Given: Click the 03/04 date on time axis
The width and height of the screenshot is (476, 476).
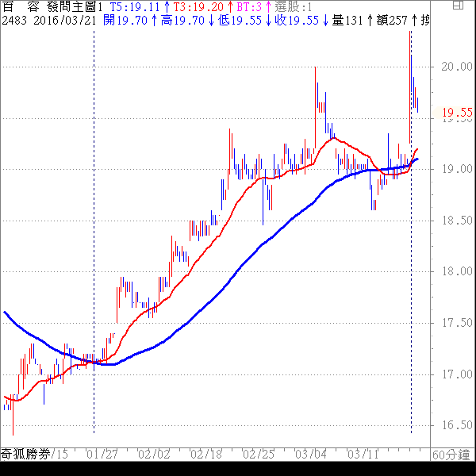Looking at the screenshot, I should click(x=310, y=455).
